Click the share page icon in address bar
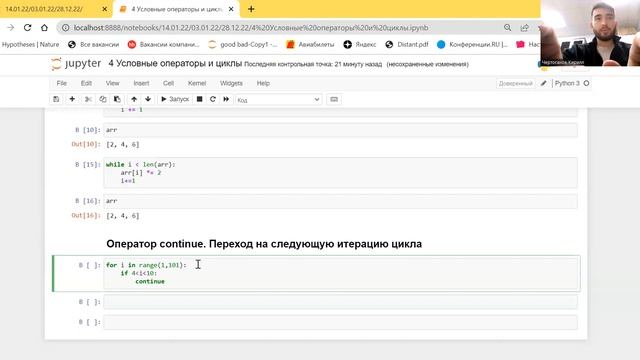 525,28
